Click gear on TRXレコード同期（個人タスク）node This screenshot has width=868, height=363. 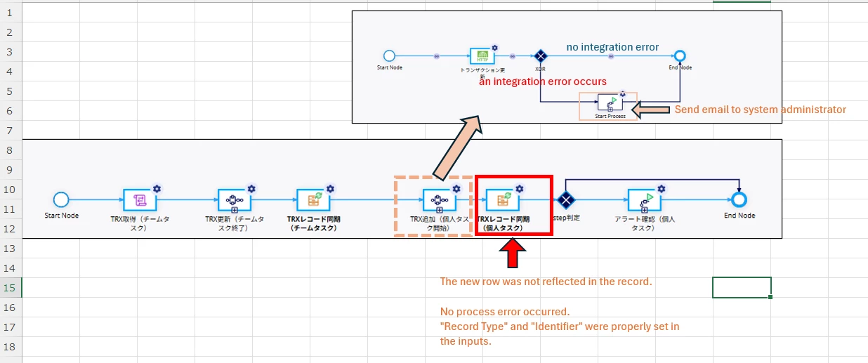[x=520, y=189]
